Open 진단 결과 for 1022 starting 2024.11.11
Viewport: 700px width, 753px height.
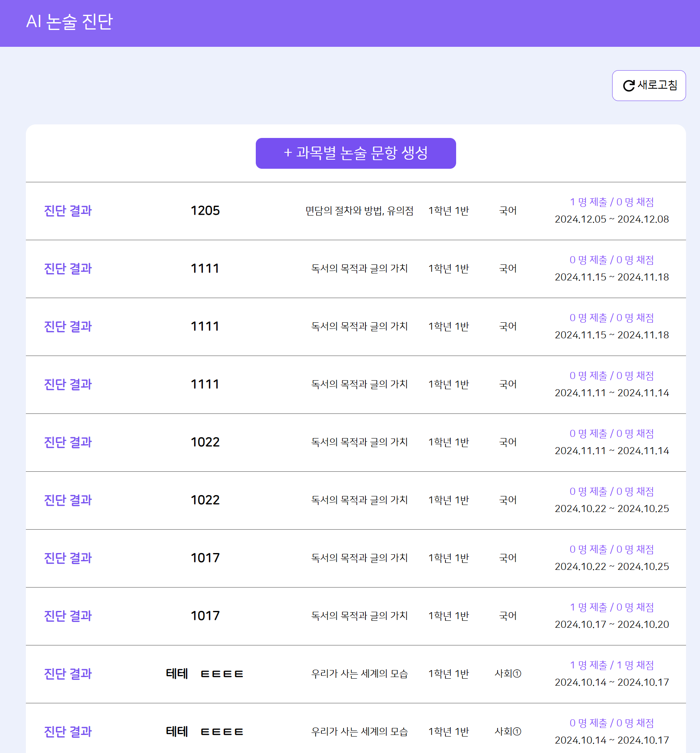click(x=68, y=442)
